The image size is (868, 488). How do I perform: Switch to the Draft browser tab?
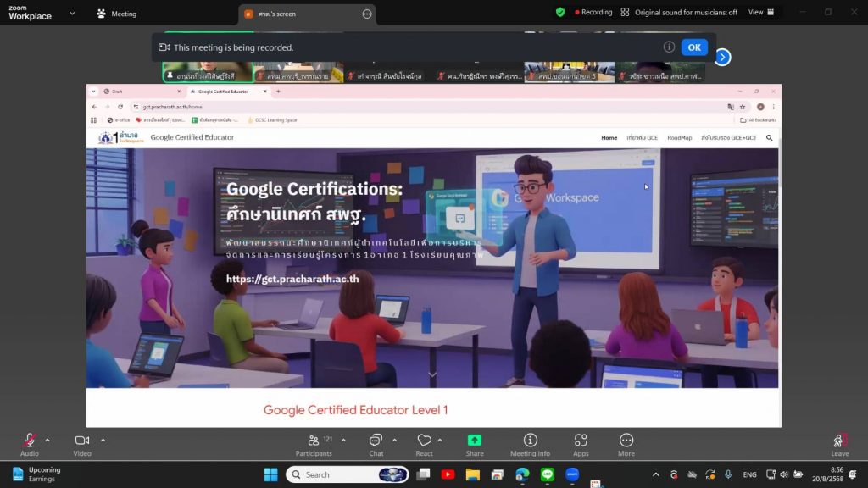point(142,91)
